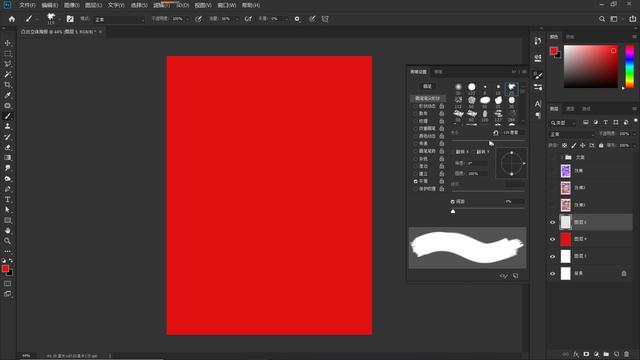Click the search icon at top right
Viewport: 640px width, 360px height.
[x=602, y=19]
